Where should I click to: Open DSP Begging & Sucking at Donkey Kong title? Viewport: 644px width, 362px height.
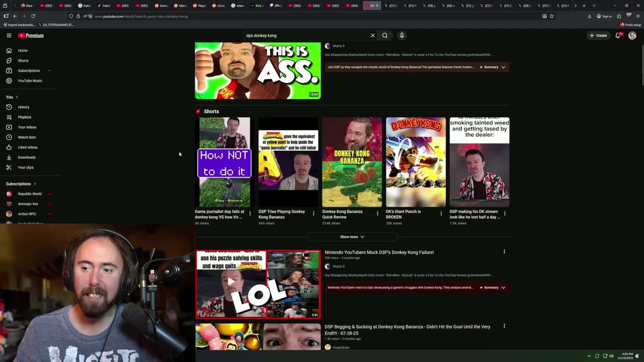click(408, 329)
